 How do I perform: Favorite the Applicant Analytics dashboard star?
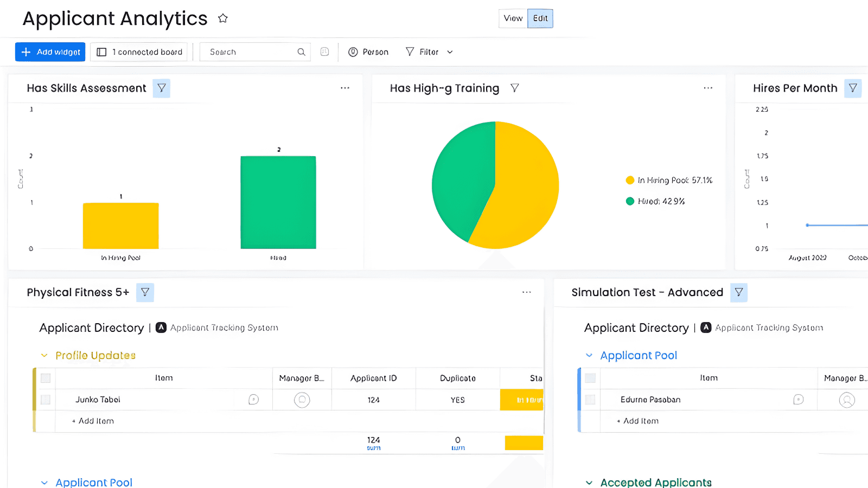pyautogui.click(x=222, y=18)
